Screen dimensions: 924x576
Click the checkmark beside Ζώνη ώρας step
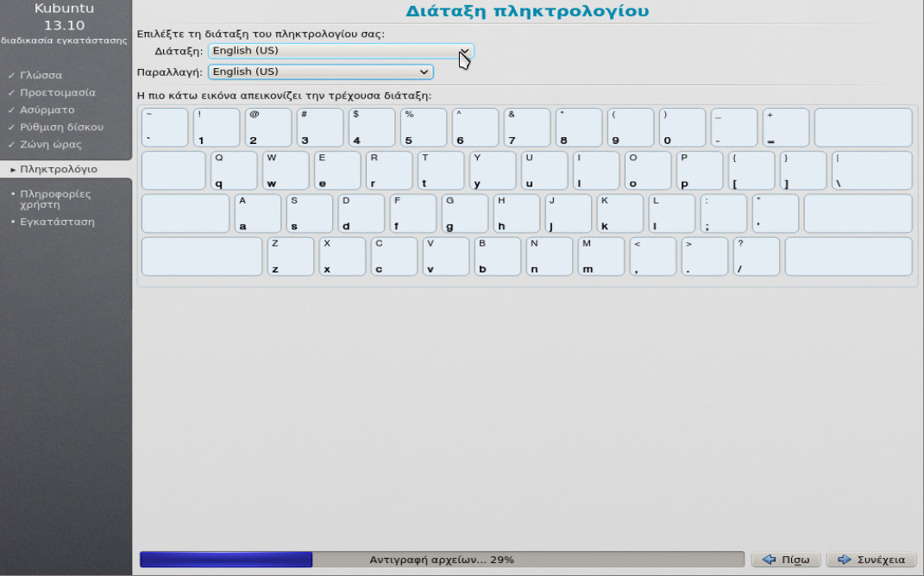click(x=11, y=144)
